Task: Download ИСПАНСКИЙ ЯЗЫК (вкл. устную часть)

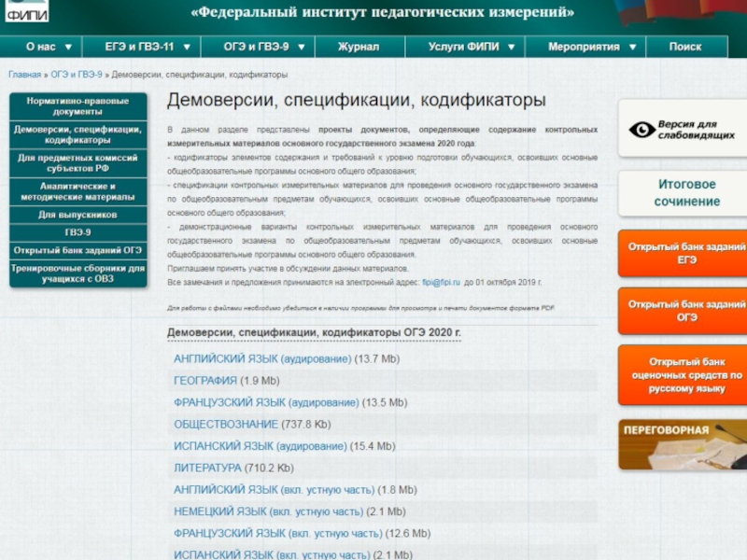Action: point(272,554)
